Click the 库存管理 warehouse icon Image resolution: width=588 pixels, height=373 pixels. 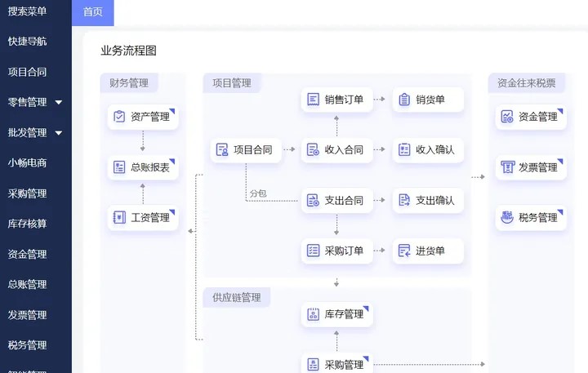point(313,314)
